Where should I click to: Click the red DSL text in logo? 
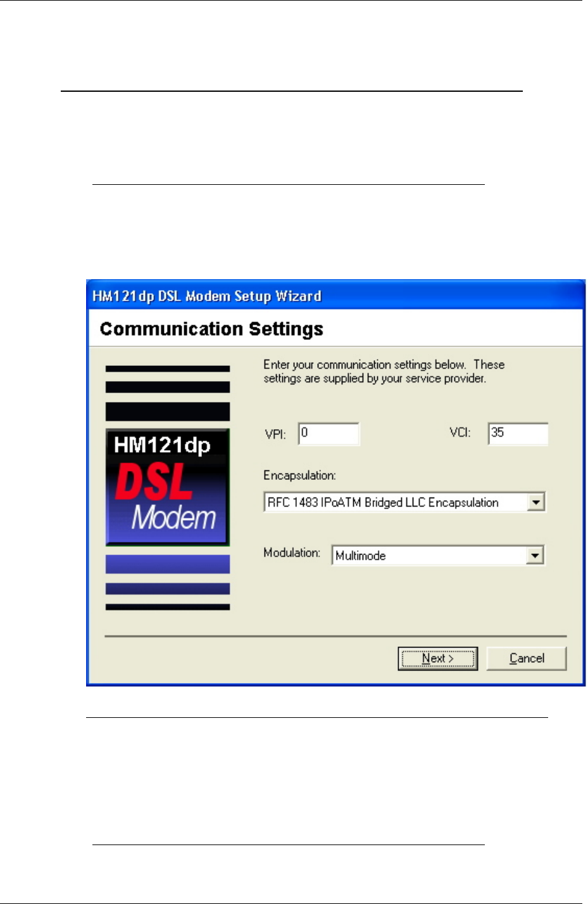(x=153, y=483)
